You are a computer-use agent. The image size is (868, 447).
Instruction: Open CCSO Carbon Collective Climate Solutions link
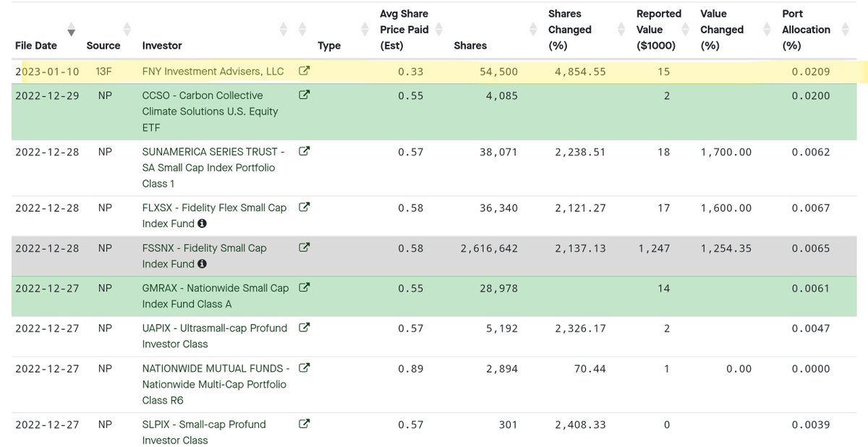[210, 111]
